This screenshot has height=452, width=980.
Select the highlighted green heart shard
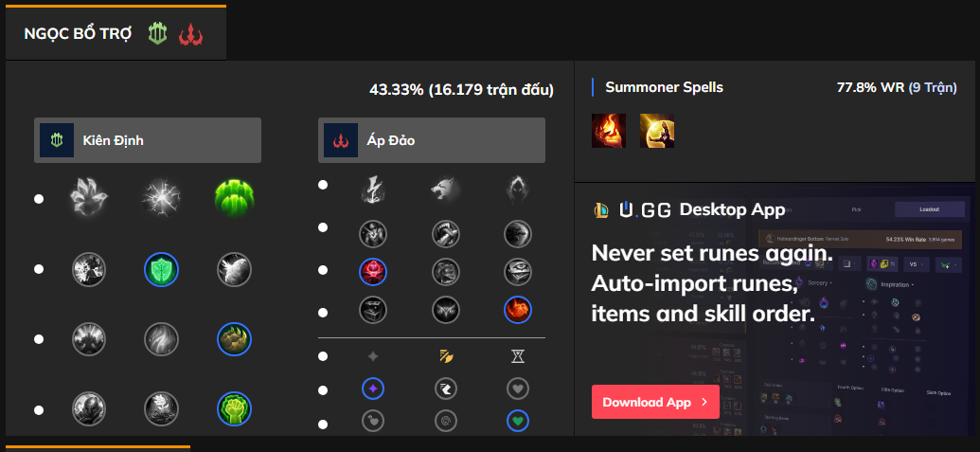[x=518, y=419]
